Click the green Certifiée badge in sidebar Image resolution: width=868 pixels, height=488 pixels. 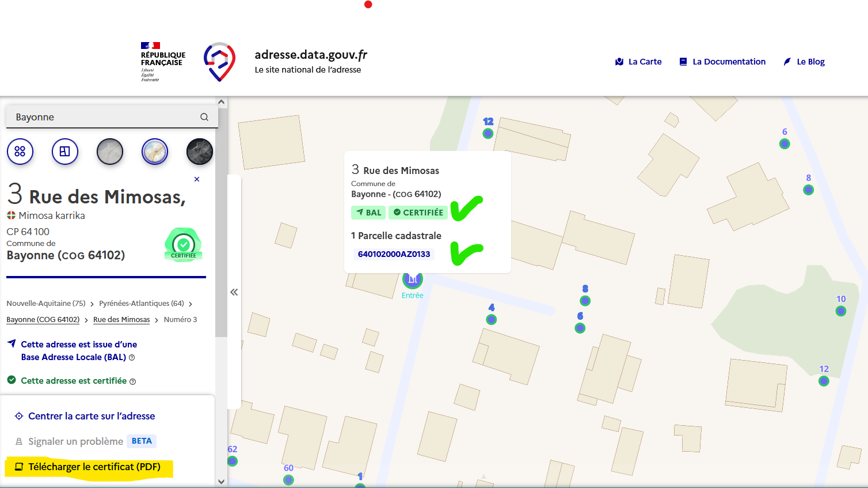[x=184, y=245]
